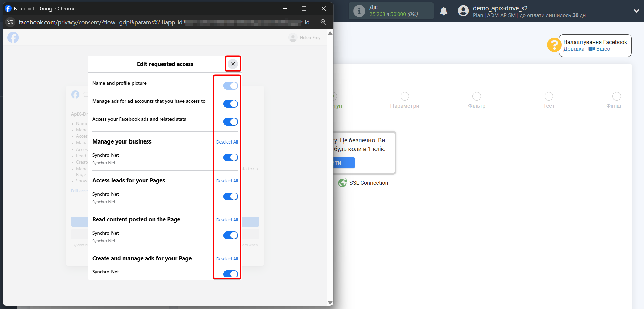This screenshot has height=309, width=644.
Task: Select the Параметри step
Action: click(404, 96)
